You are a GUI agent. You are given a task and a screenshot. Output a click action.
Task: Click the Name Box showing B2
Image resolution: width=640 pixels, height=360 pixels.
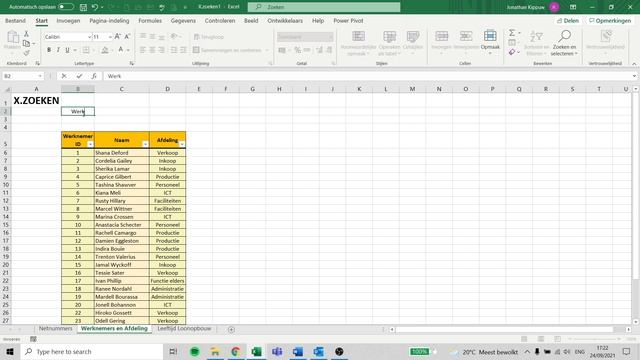[x=20, y=76]
